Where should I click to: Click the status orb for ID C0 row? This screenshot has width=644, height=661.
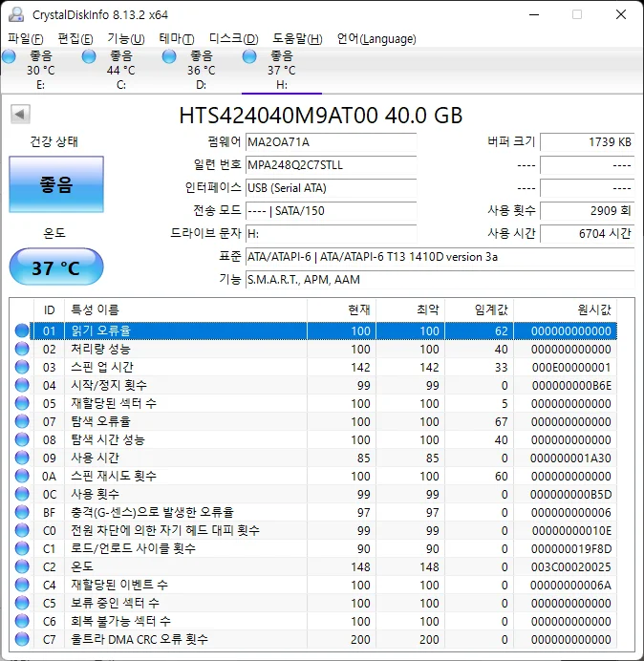coord(22,530)
